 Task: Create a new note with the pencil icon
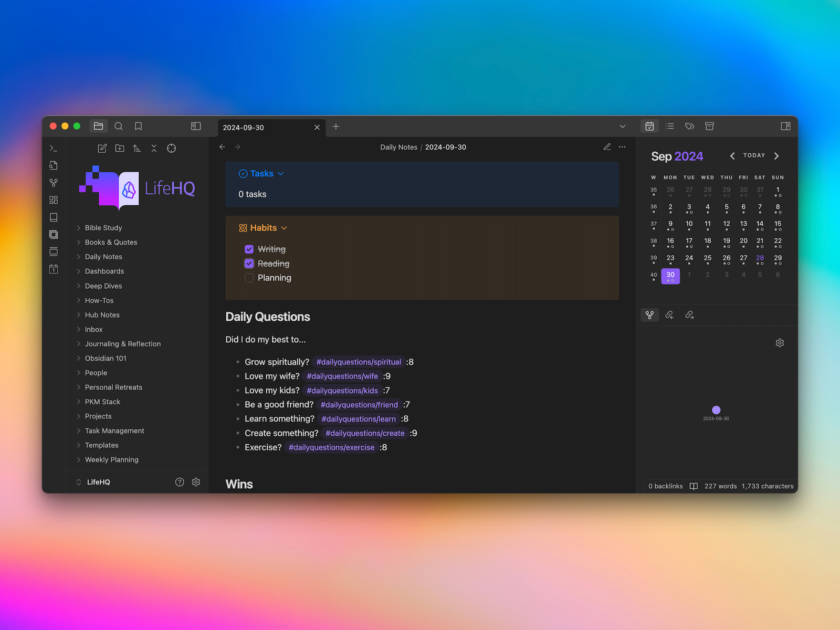coord(102,149)
